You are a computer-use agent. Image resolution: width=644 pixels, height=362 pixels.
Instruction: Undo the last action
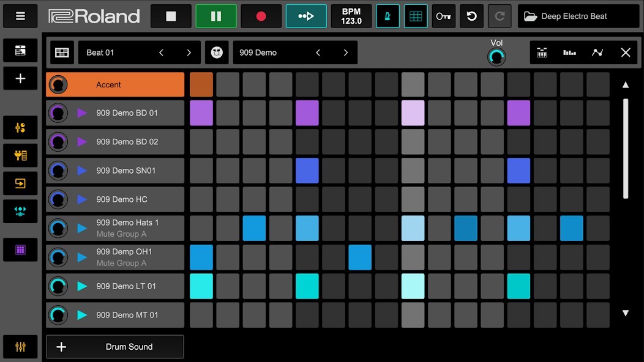coord(471,17)
